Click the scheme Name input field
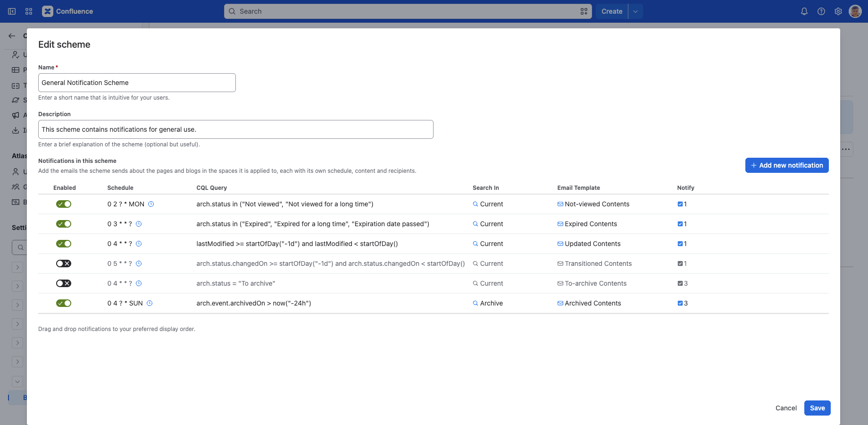Viewport: 868px width, 425px height. pos(137,83)
